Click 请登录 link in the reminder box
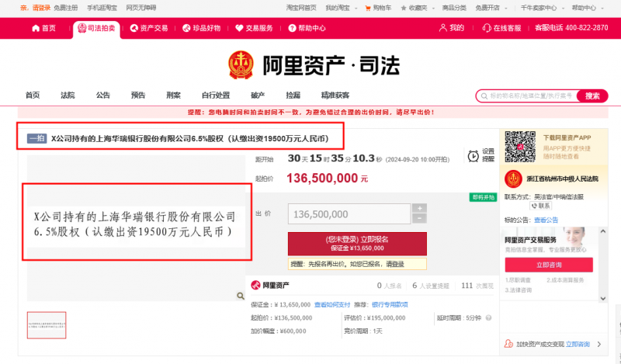 tap(395, 264)
